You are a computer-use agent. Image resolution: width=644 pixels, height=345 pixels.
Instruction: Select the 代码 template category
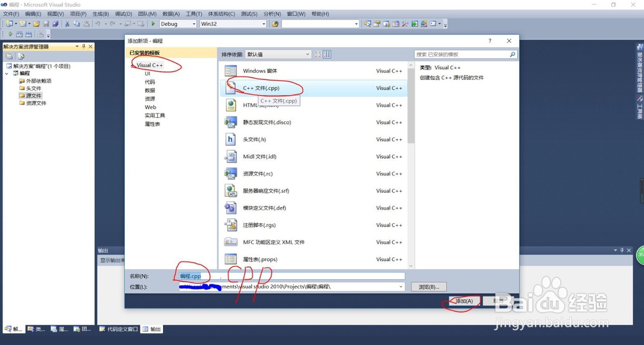click(150, 82)
